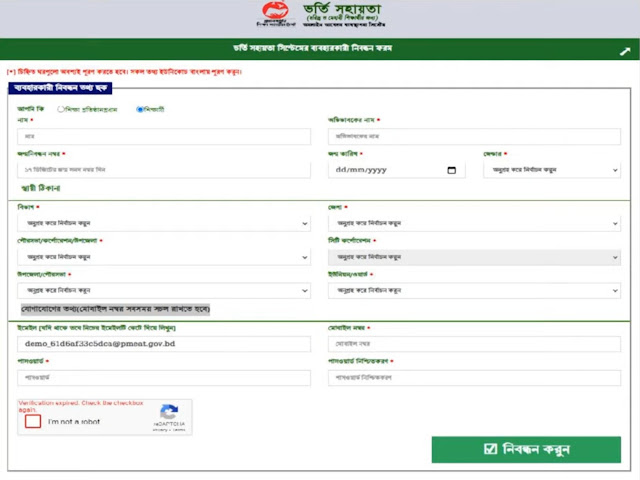Focus the guardian's name input field
The height and width of the screenshot is (480, 640).
pos(473,135)
